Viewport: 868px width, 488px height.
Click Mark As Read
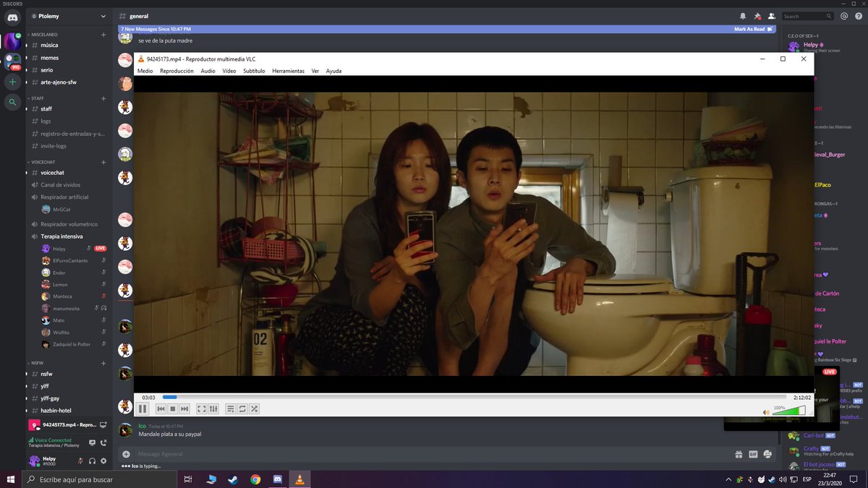[x=753, y=29]
